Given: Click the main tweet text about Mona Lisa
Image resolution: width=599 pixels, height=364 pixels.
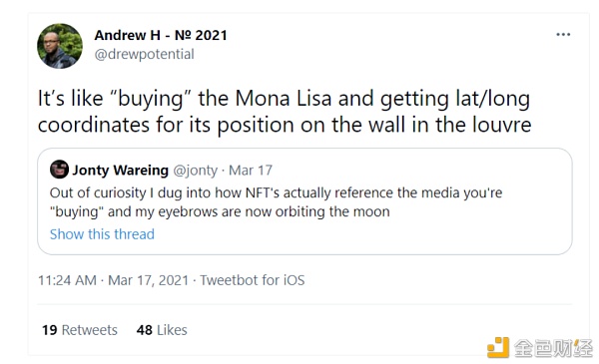Looking at the screenshot, I should [x=285, y=112].
